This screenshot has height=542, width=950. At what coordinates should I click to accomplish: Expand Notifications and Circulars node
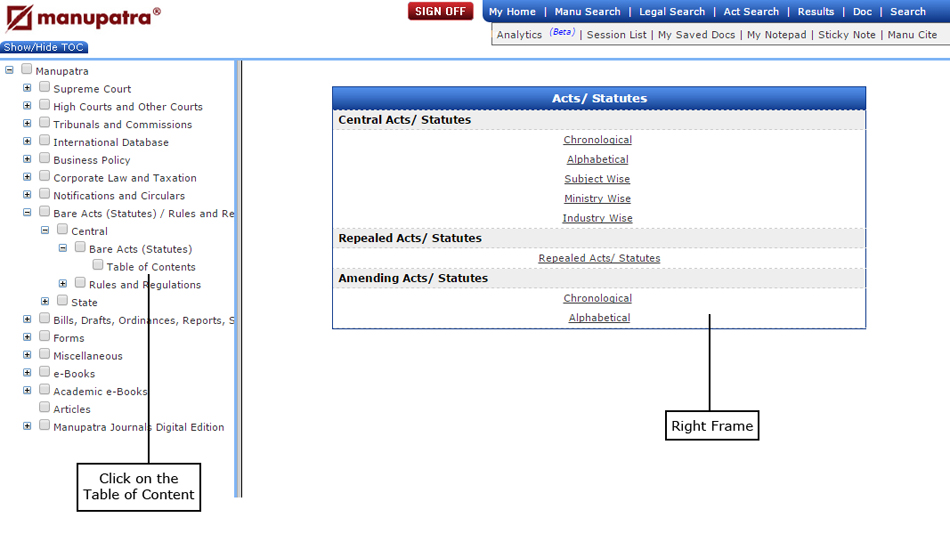pyautogui.click(x=27, y=194)
